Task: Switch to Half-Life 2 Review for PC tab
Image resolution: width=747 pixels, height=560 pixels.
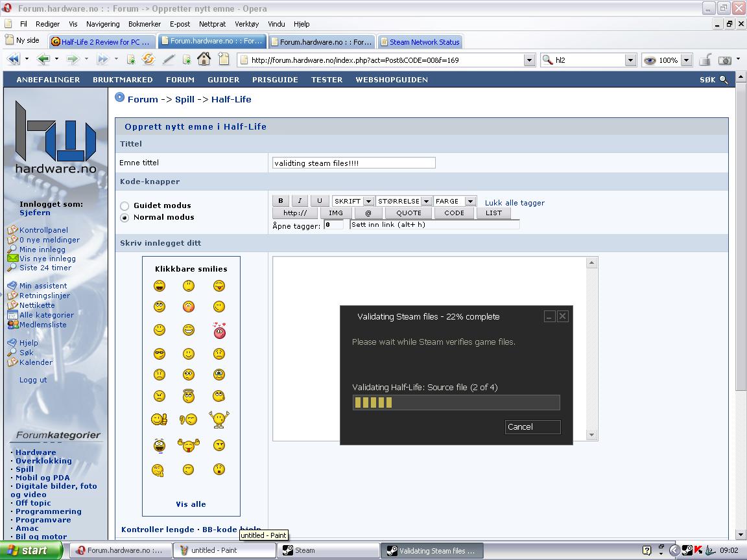Action: coord(102,42)
